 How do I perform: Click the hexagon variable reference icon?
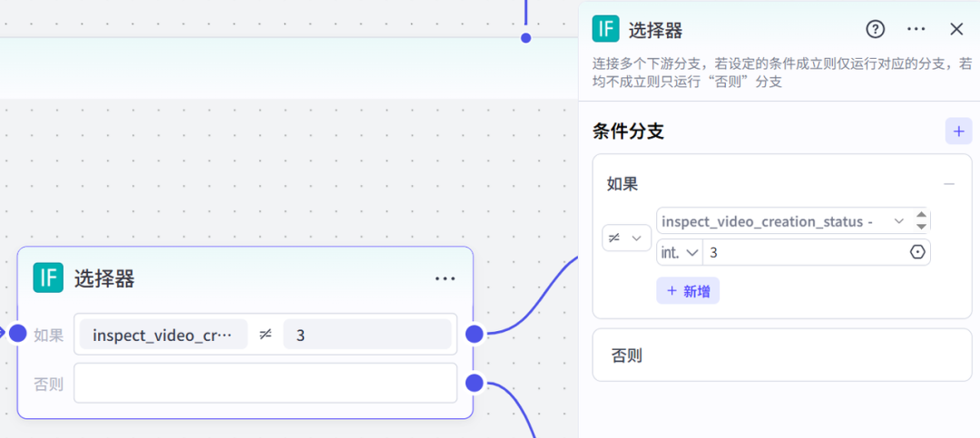(917, 252)
